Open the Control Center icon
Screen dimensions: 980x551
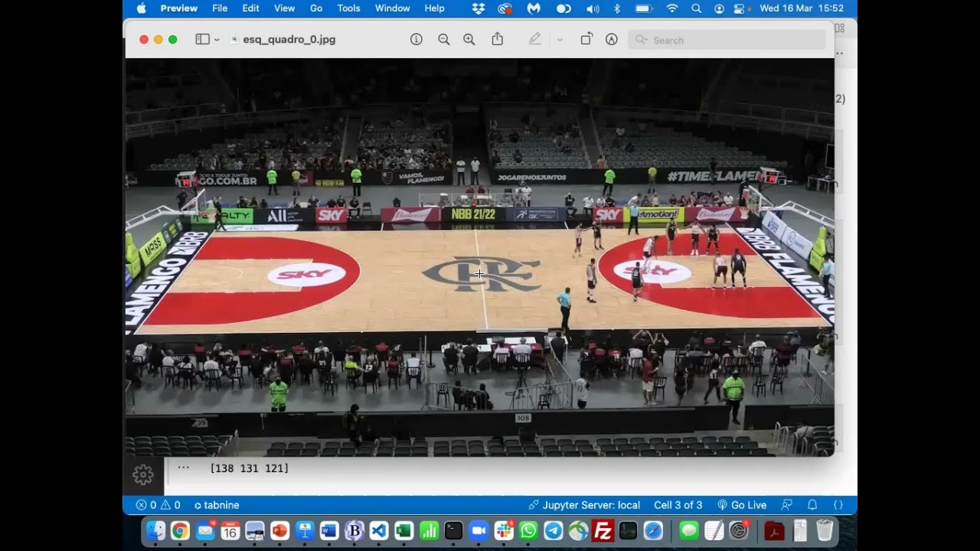(739, 8)
